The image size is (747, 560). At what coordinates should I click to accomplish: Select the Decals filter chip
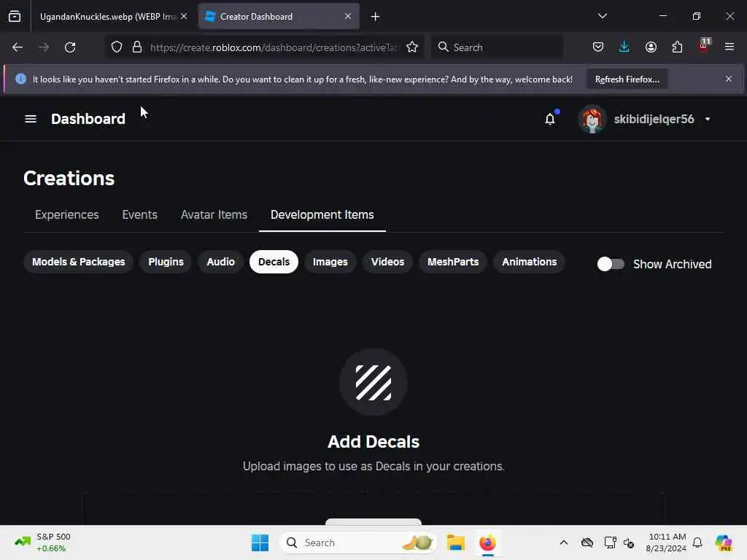(x=274, y=262)
